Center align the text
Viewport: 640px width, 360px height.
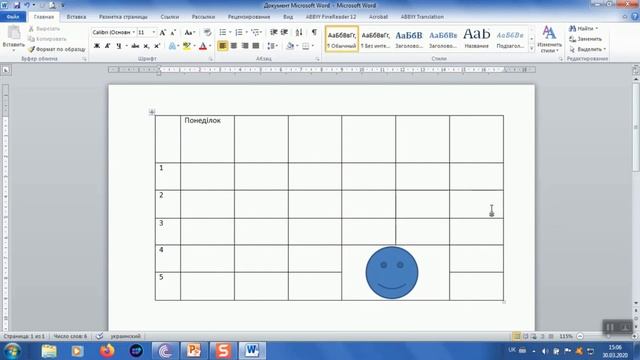click(233, 46)
